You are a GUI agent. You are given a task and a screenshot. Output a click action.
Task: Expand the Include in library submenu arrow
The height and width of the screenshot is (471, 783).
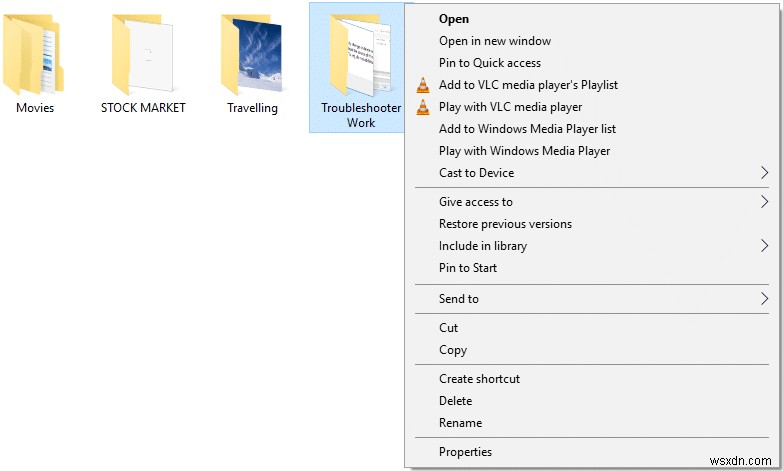pyautogui.click(x=764, y=246)
